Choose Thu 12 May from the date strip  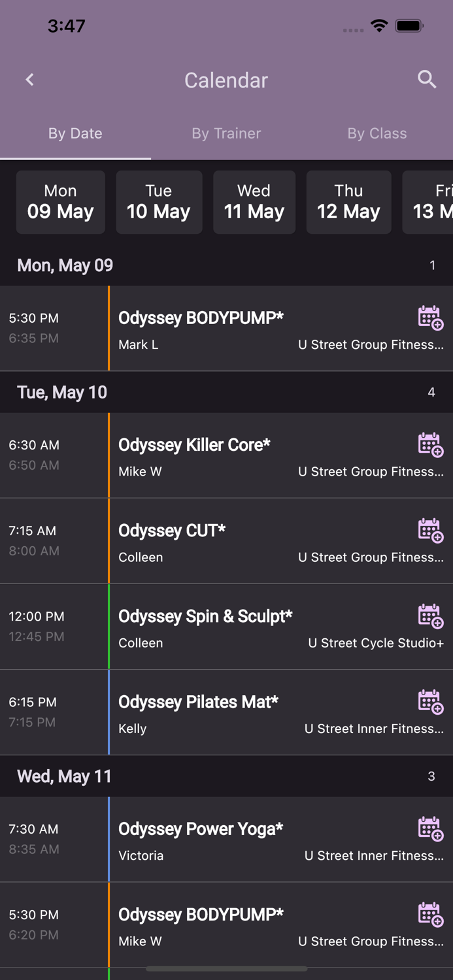[348, 202]
